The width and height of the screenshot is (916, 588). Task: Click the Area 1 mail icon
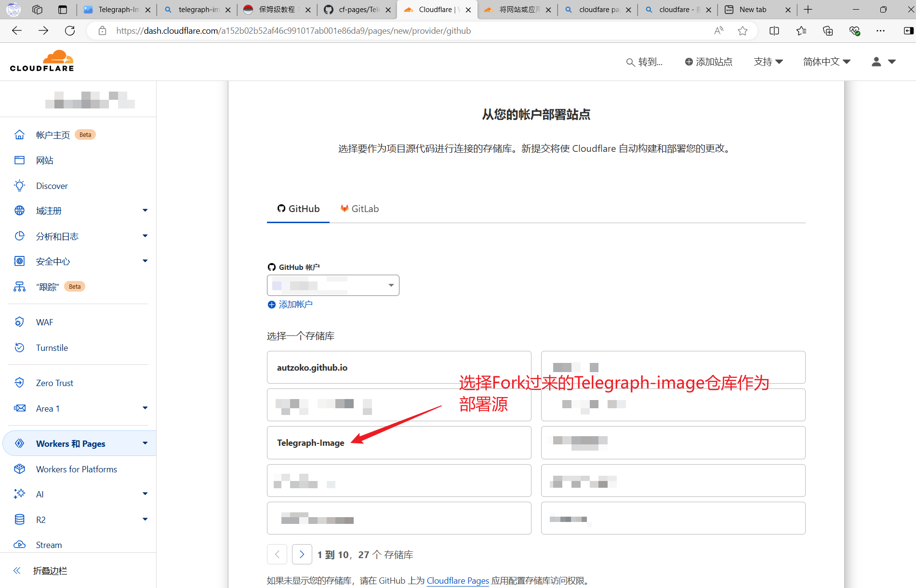tap(19, 408)
